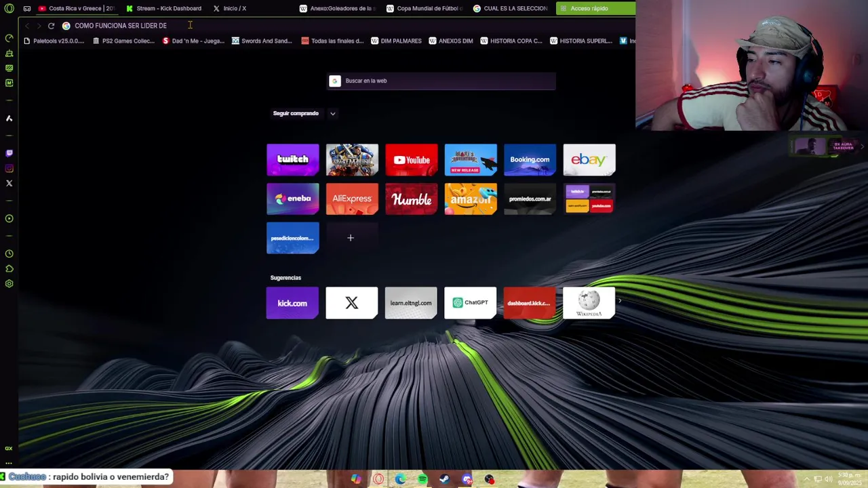The height and width of the screenshot is (488, 868).
Task: Open the amazon speed dial tile
Action: pyautogui.click(x=471, y=199)
